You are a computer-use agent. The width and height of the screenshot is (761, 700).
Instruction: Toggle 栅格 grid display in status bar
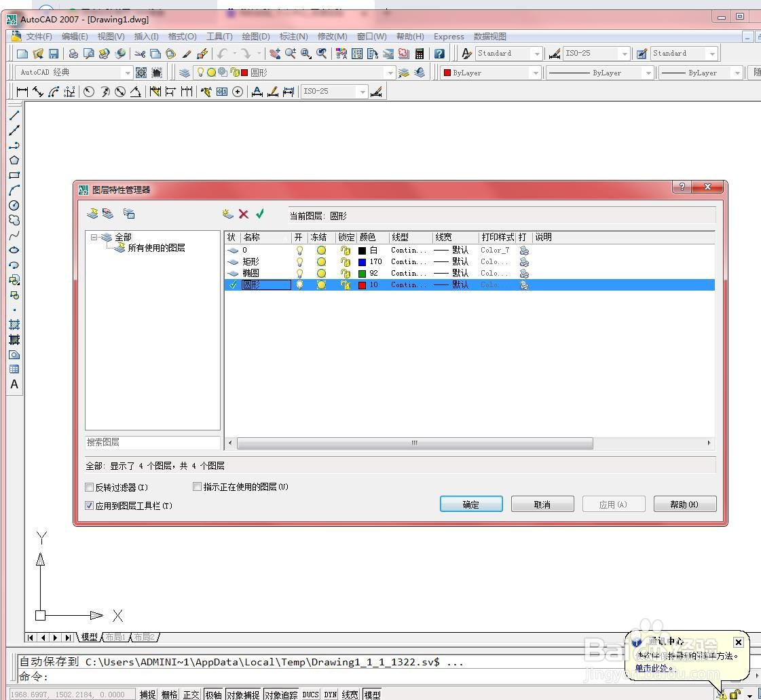170,695
